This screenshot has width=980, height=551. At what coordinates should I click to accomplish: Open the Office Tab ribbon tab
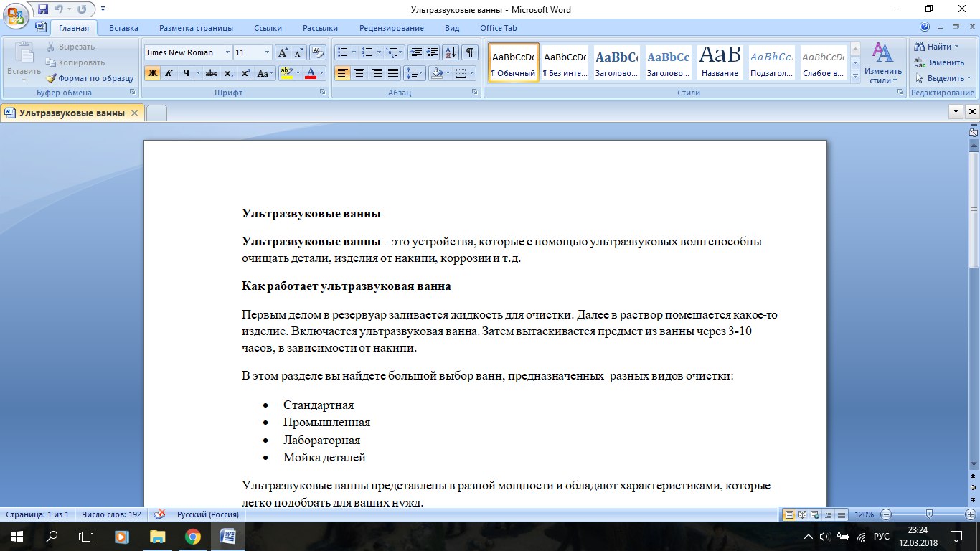(x=499, y=28)
